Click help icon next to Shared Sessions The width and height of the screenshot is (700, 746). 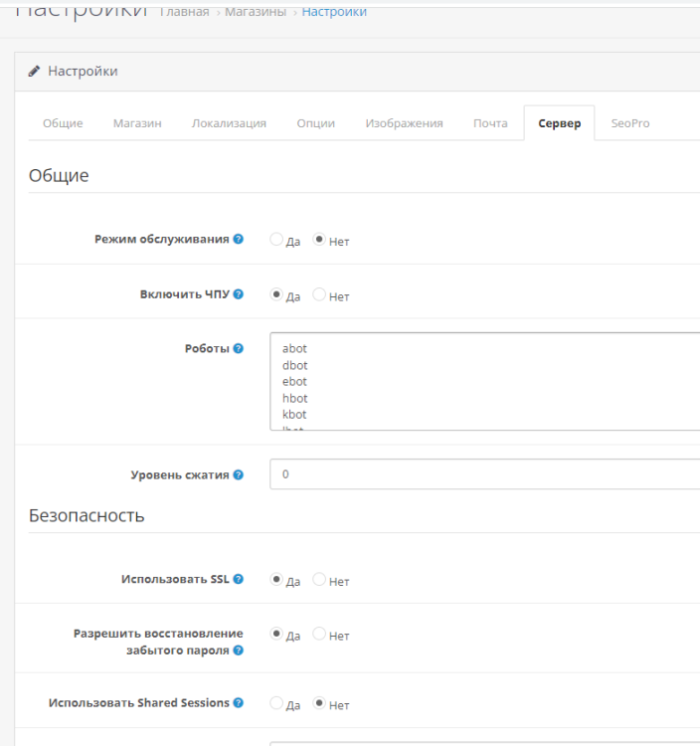(x=239, y=703)
